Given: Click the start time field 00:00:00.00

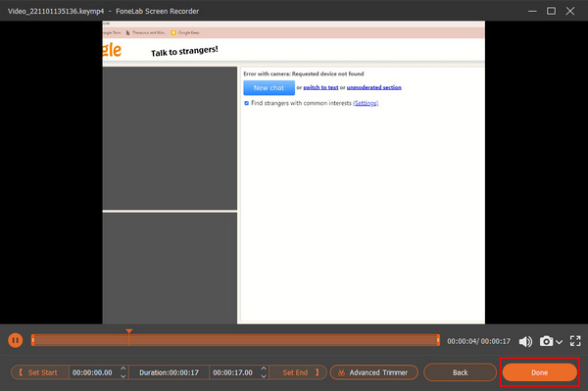Looking at the screenshot, I should pyautogui.click(x=92, y=372).
